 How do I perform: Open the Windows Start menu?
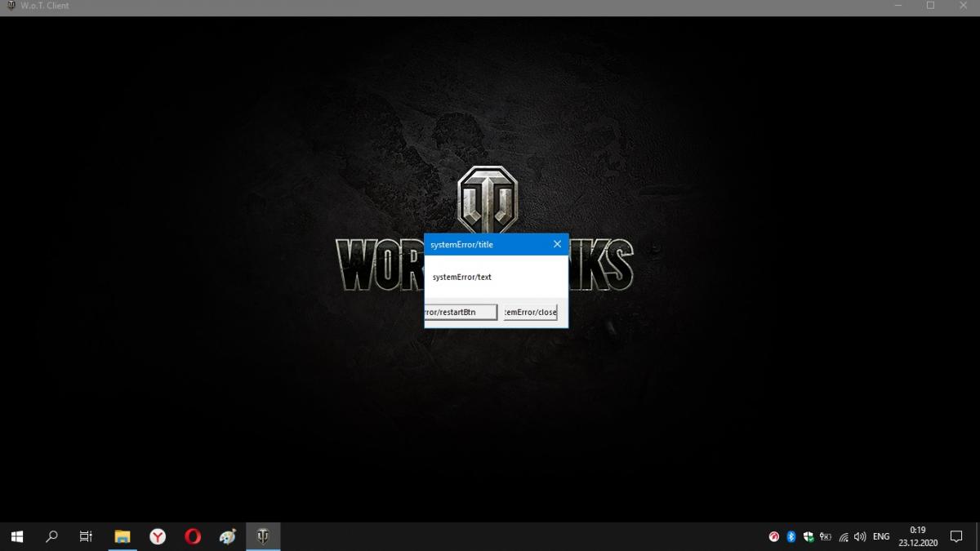17,536
